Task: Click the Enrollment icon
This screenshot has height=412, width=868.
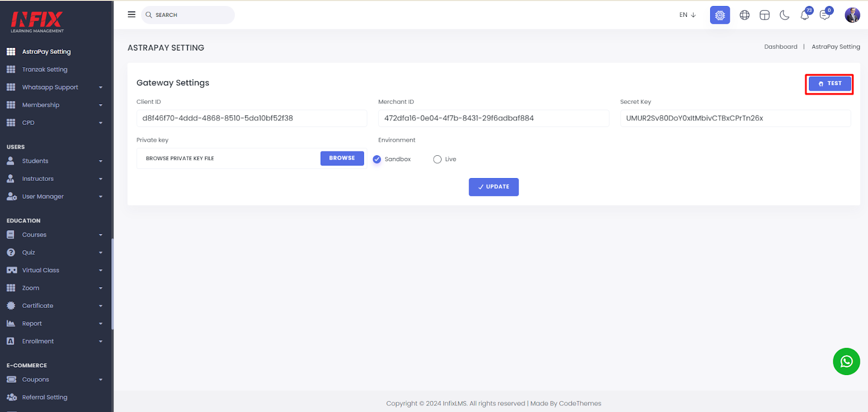Action: coord(10,341)
